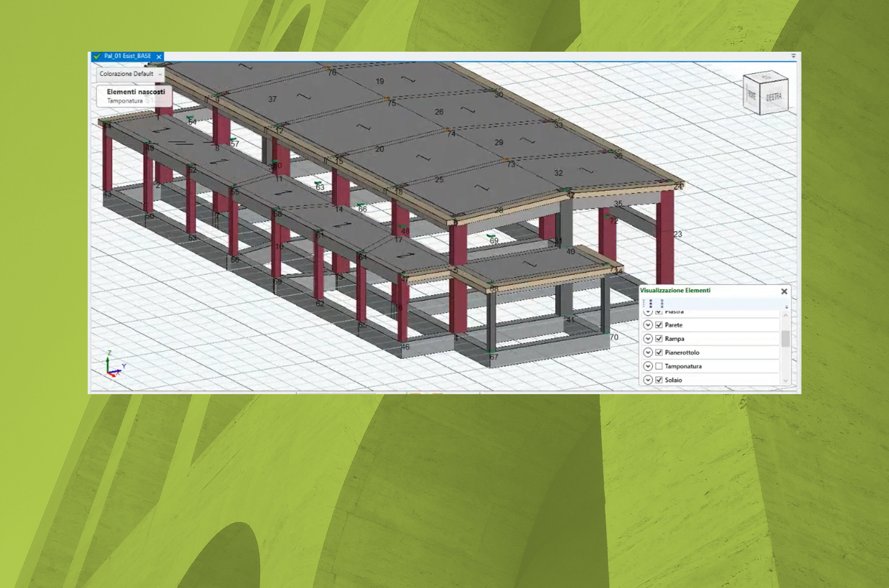This screenshot has width=889, height=588.
Task: Open the Visualizzazione Elementi toolbar overflow arrow
Action: (786, 308)
